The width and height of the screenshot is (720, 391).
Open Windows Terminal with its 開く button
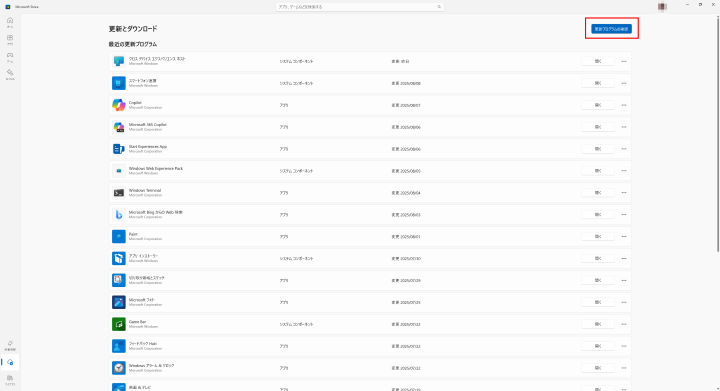click(598, 193)
